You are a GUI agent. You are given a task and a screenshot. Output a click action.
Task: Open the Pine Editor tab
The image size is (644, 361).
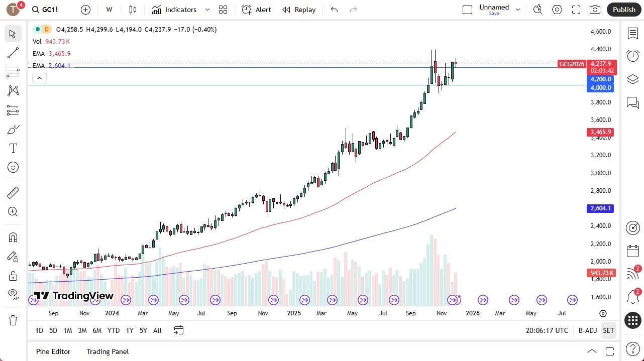click(x=53, y=351)
